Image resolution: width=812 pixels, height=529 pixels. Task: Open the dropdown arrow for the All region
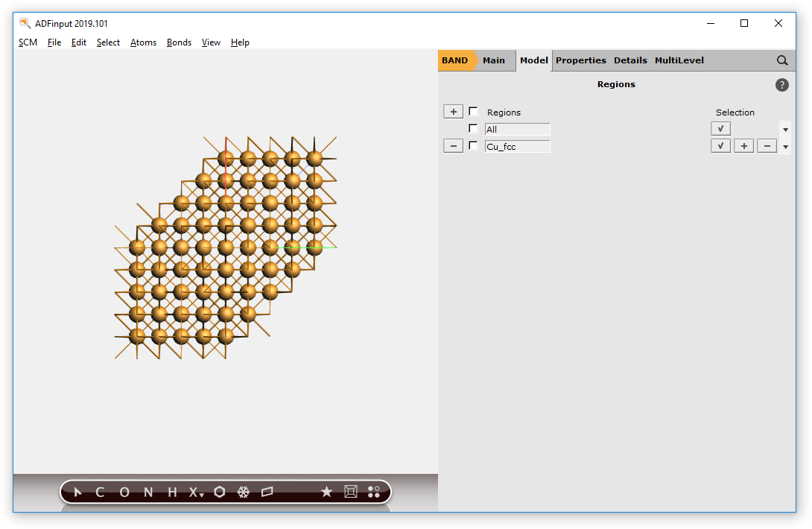[785, 128]
